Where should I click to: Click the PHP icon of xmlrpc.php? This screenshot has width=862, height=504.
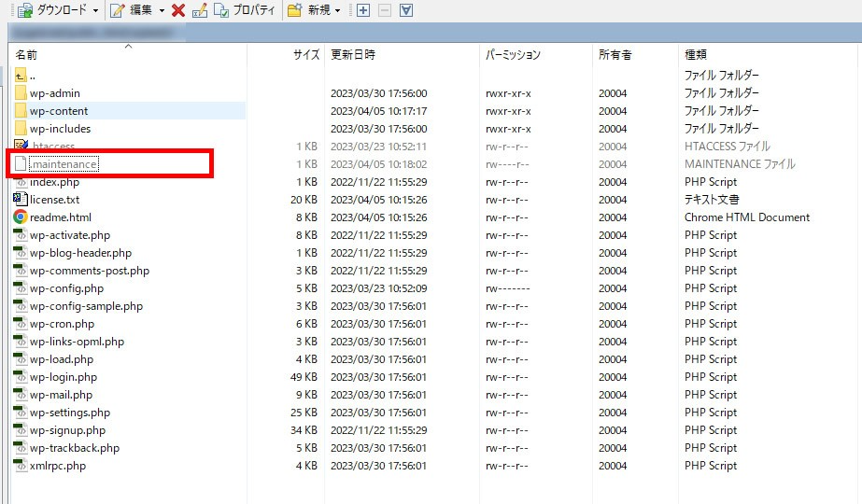coord(21,465)
